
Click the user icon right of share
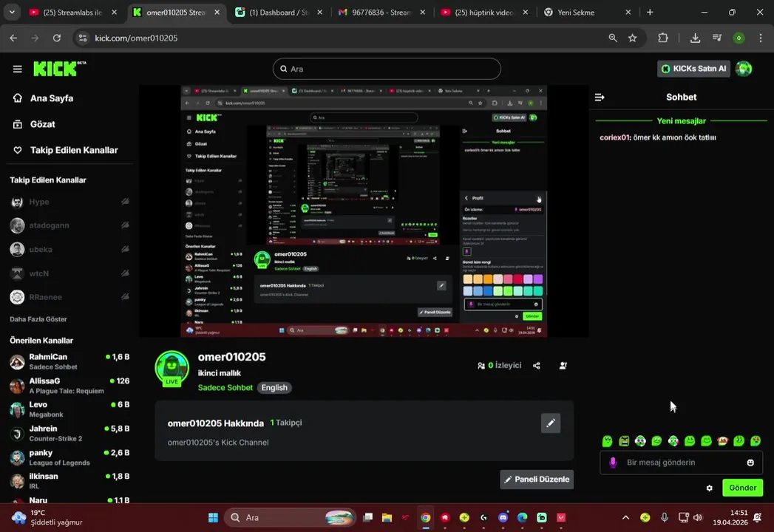(563, 366)
